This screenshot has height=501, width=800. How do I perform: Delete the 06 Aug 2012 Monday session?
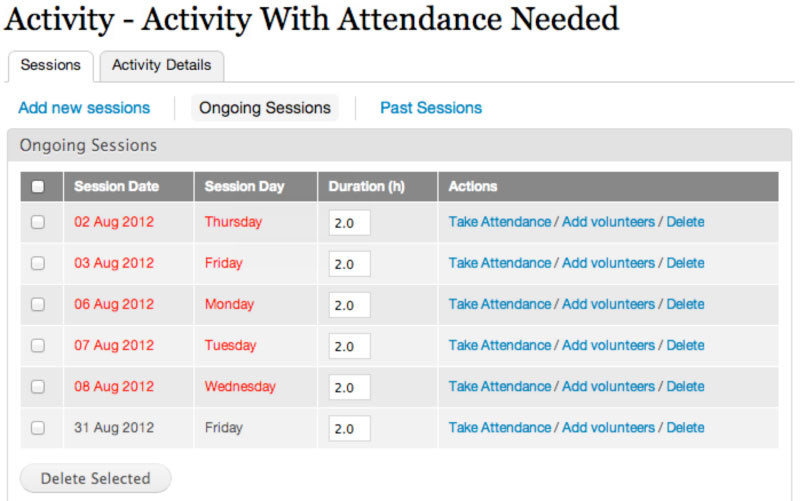685,304
